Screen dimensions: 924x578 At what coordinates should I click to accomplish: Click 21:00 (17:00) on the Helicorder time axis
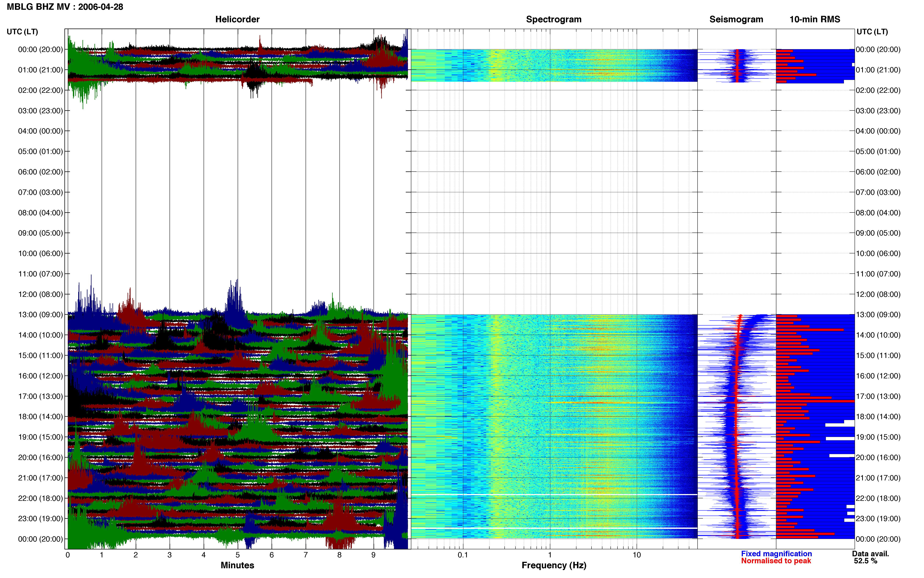[41, 478]
